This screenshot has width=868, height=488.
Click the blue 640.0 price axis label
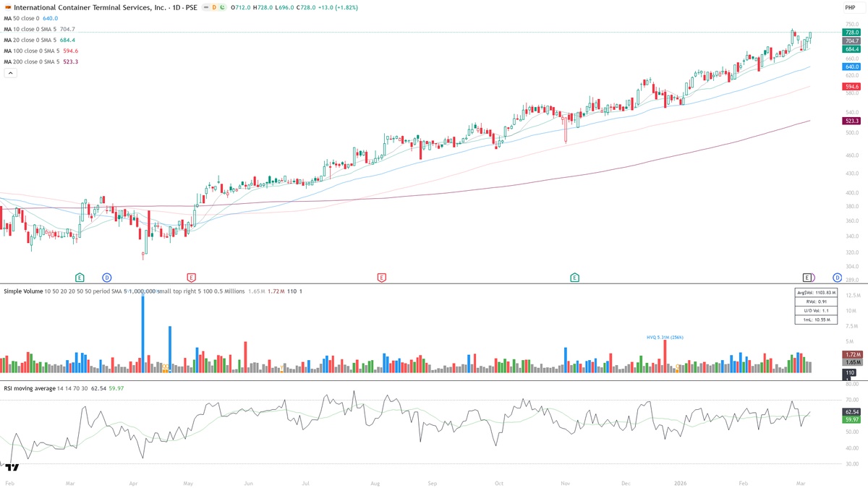[851, 67]
